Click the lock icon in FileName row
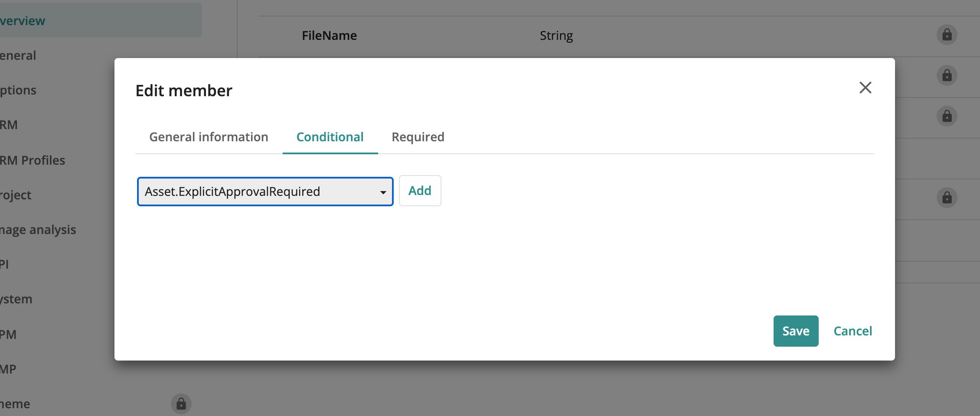The image size is (980, 416). click(x=947, y=35)
